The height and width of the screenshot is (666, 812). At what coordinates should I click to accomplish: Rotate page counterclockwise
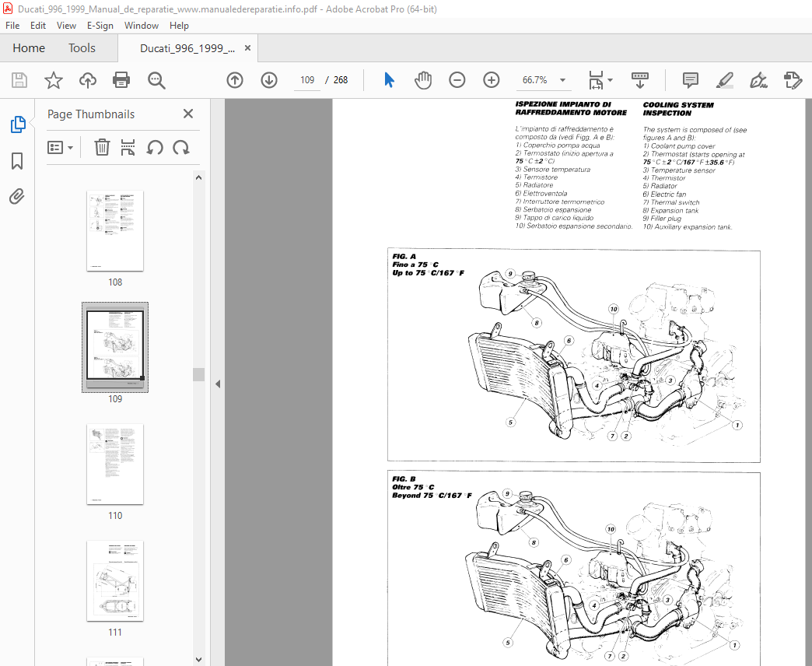154,148
